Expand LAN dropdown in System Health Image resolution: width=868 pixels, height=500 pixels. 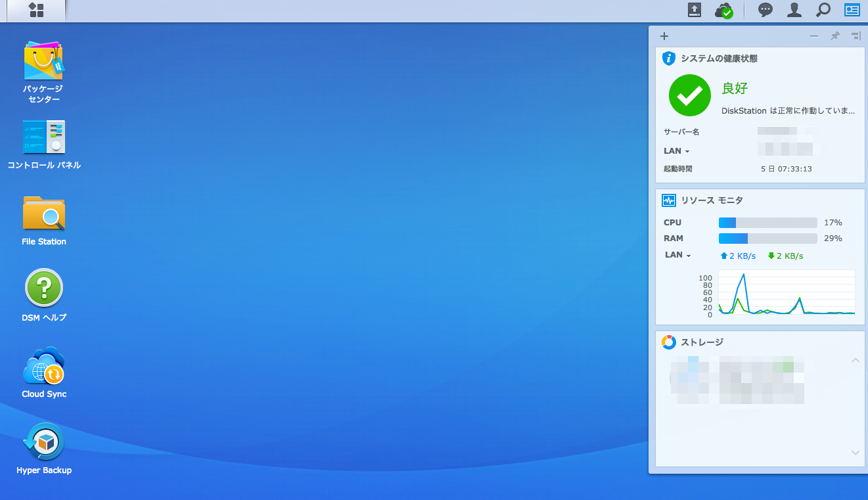pos(677,151)
